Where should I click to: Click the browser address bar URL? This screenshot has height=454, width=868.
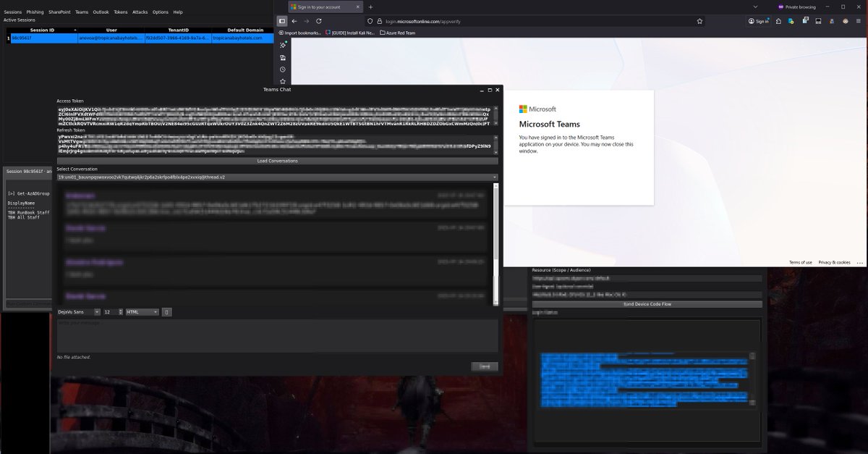point(424,22)
